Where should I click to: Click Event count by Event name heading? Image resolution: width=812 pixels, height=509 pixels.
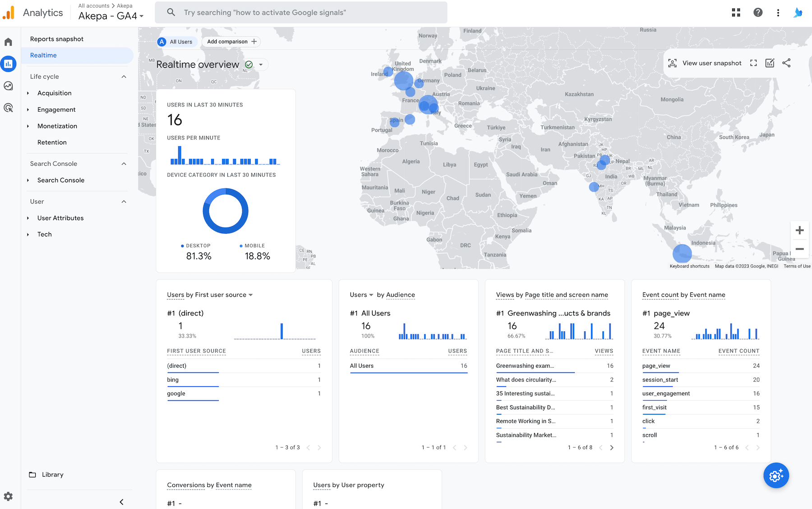click(683, 295)
